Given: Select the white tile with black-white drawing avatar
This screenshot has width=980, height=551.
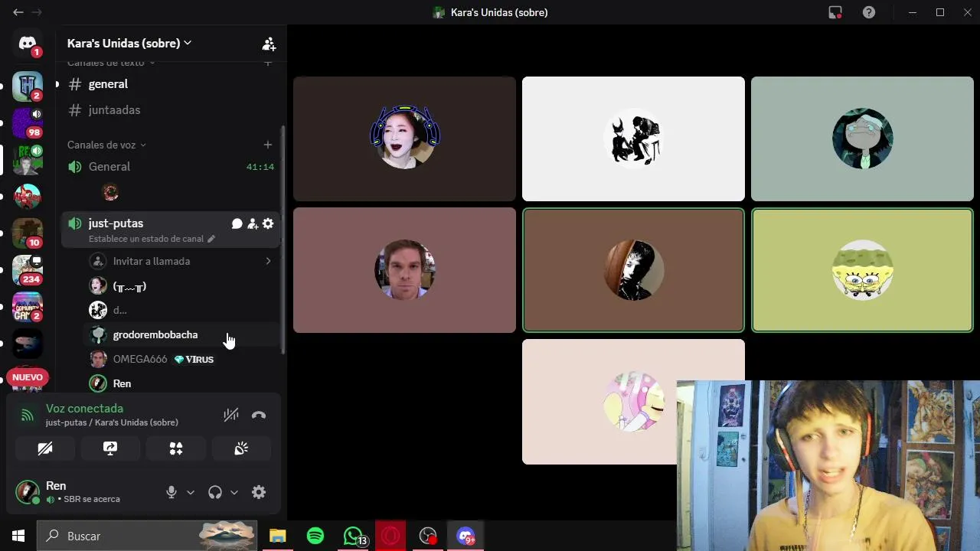Looking at the screenshot, I should [x=633, y=139].
